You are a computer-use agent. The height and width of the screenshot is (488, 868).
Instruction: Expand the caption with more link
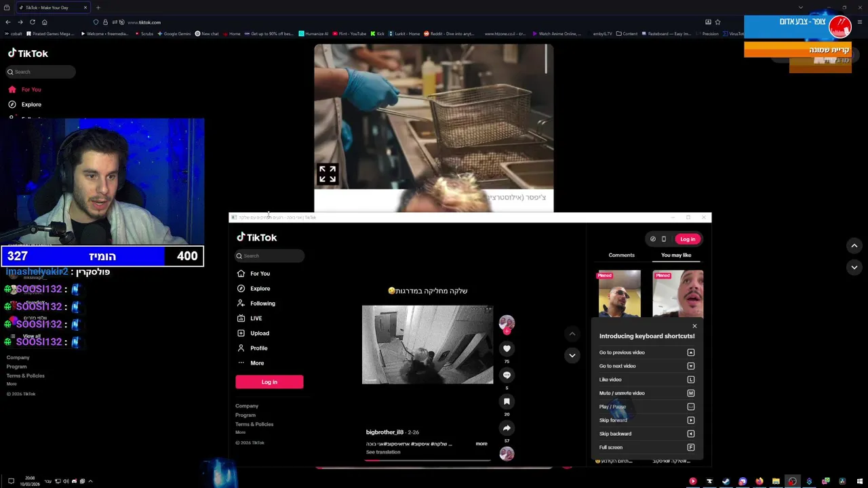click(x=481, y=444)
